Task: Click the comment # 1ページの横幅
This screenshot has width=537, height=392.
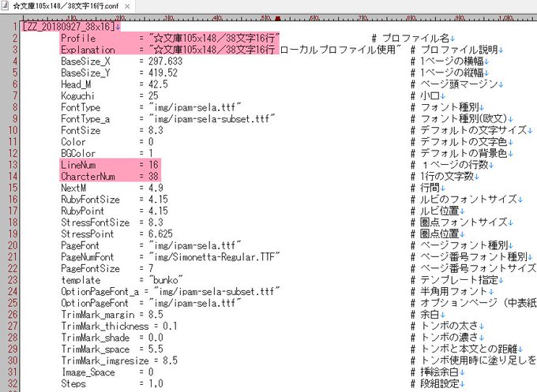Action: tap(447, 62)
